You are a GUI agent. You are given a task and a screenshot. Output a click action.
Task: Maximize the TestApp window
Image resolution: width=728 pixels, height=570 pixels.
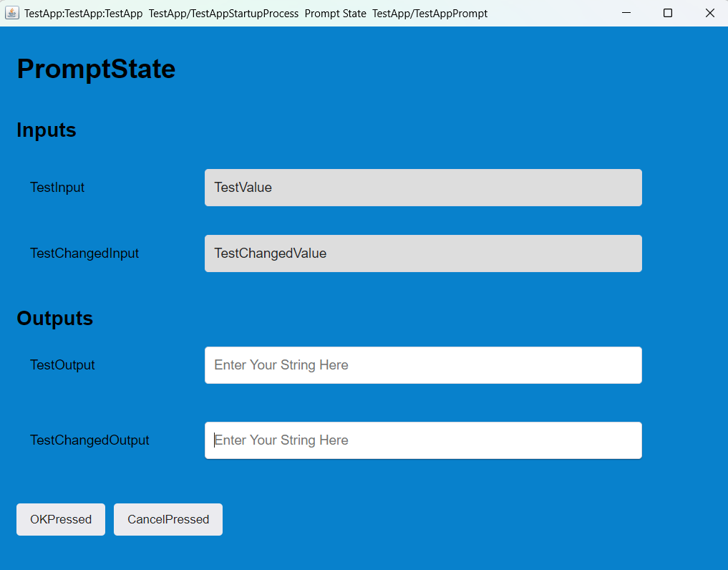(668, 13)
